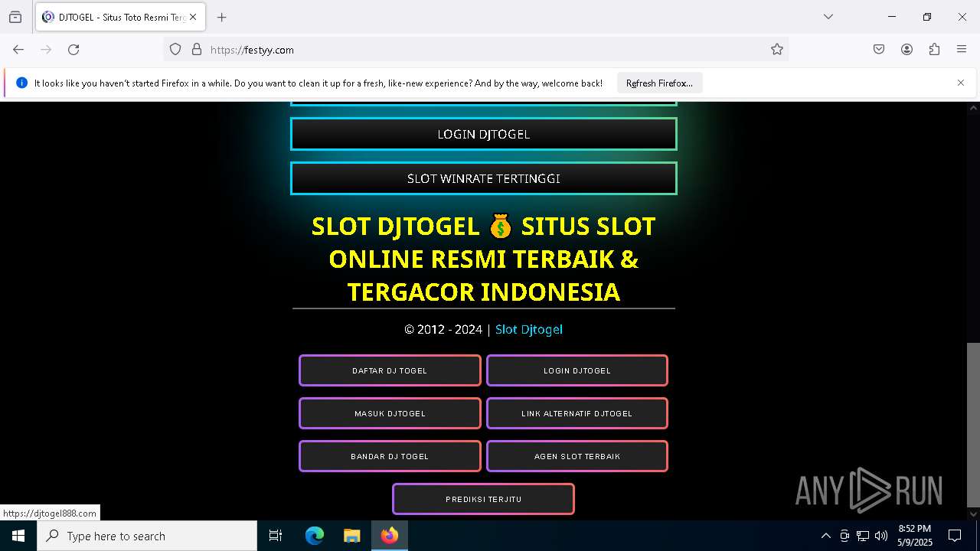Click the page vertical scrollbar thumb

(x=973, y=425)
